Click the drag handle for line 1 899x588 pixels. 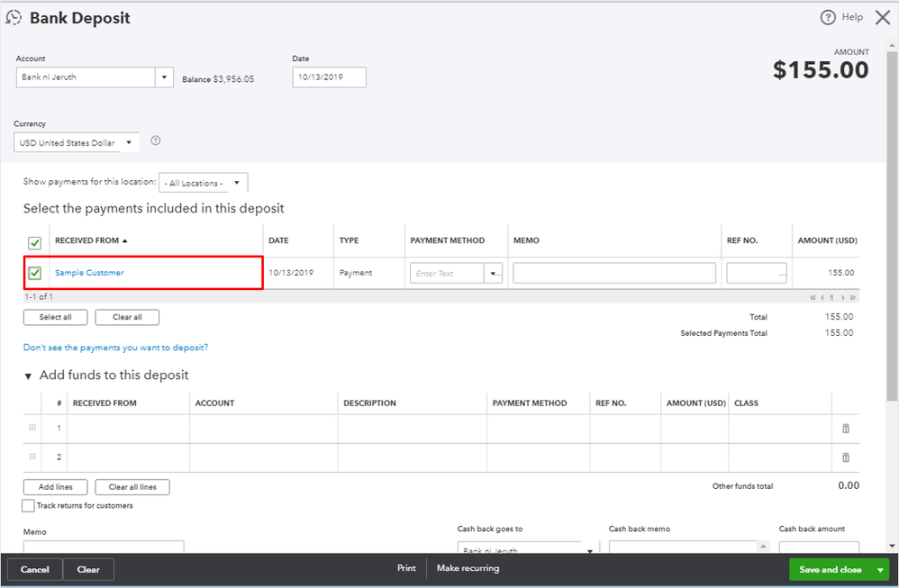(33, 429)
